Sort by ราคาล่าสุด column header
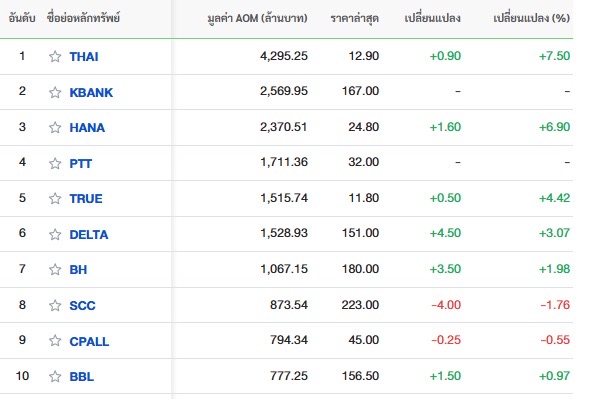This screenshot has width=592, height=399. 355,18
